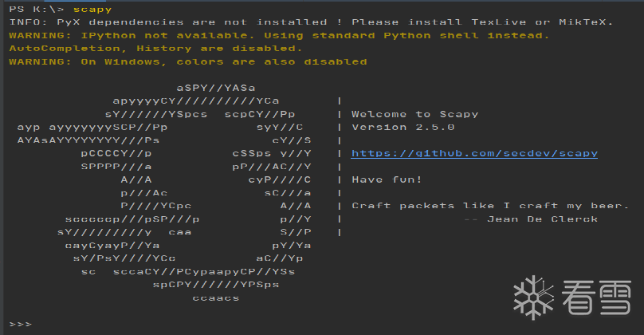Click the ccaacs bottom ASCII line

point(215,298)
